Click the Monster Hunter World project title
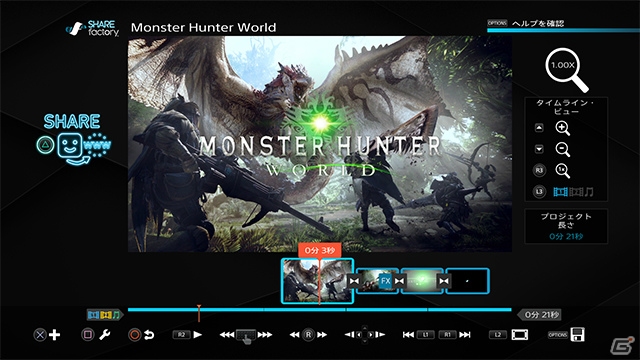Screen dimensions: 640x360 (203, 27)
